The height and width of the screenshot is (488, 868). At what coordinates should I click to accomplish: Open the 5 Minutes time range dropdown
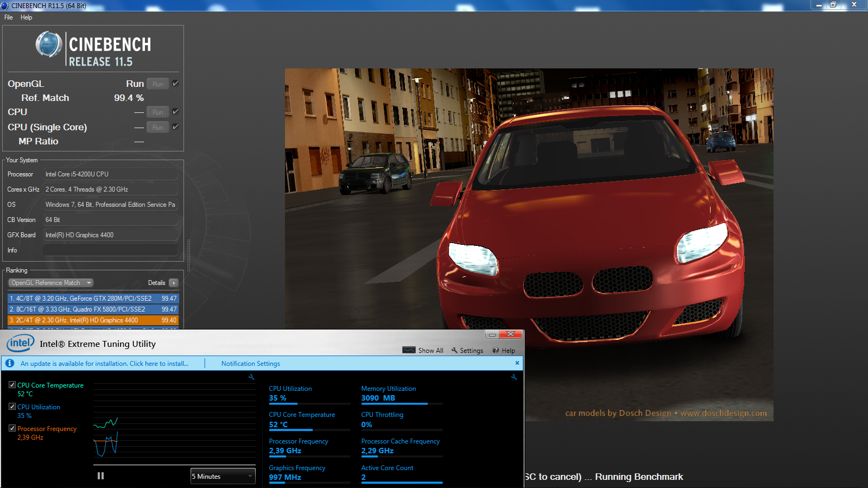(x=223, y=476)
